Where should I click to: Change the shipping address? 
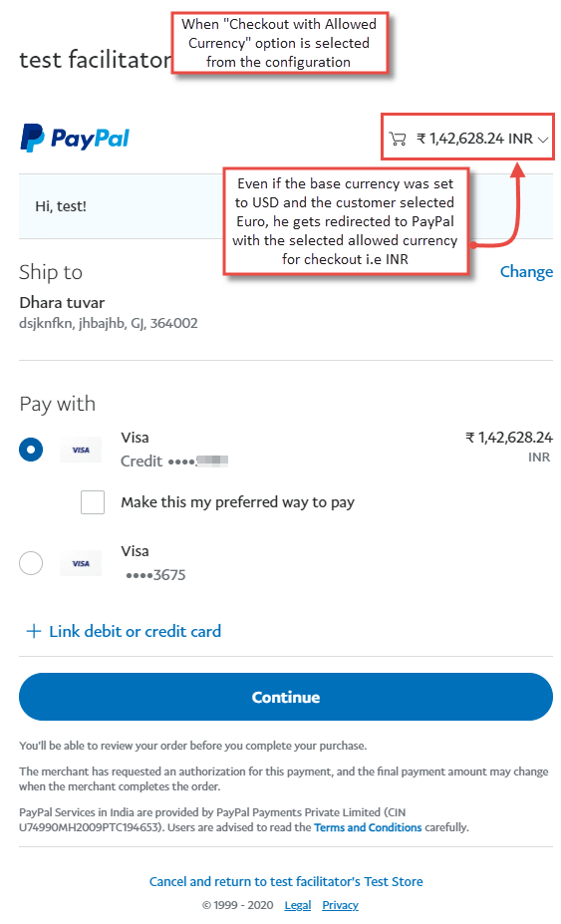526,272
